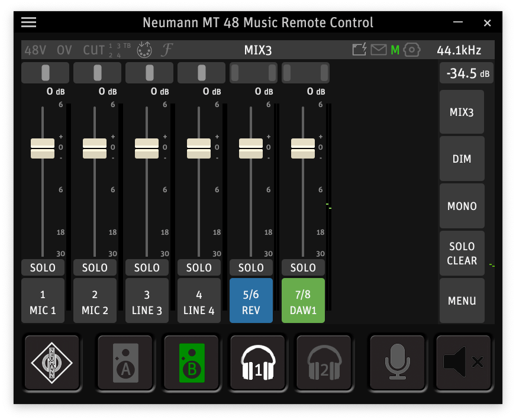
Task: Select the 3 LINE 3 channel
Action: pos(147,301)
